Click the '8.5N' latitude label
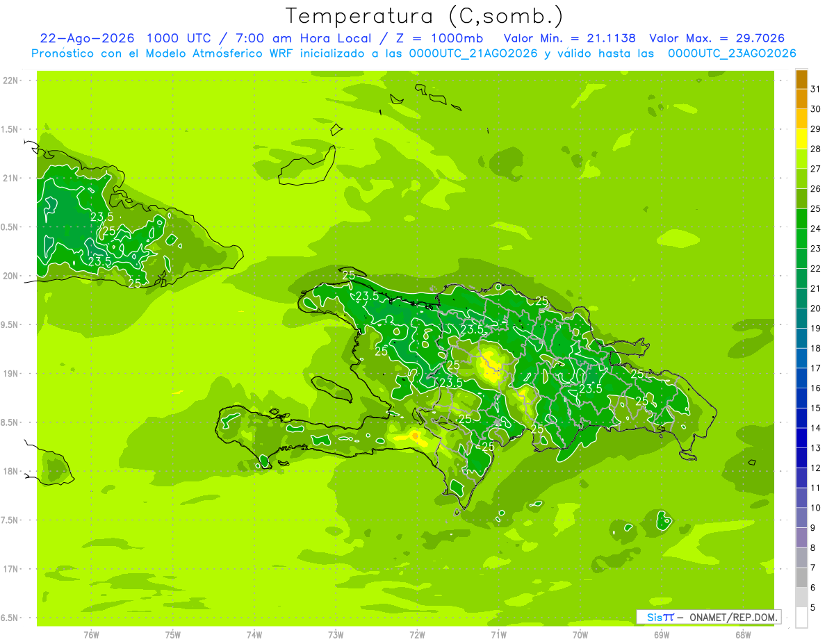 click(10, 422)
